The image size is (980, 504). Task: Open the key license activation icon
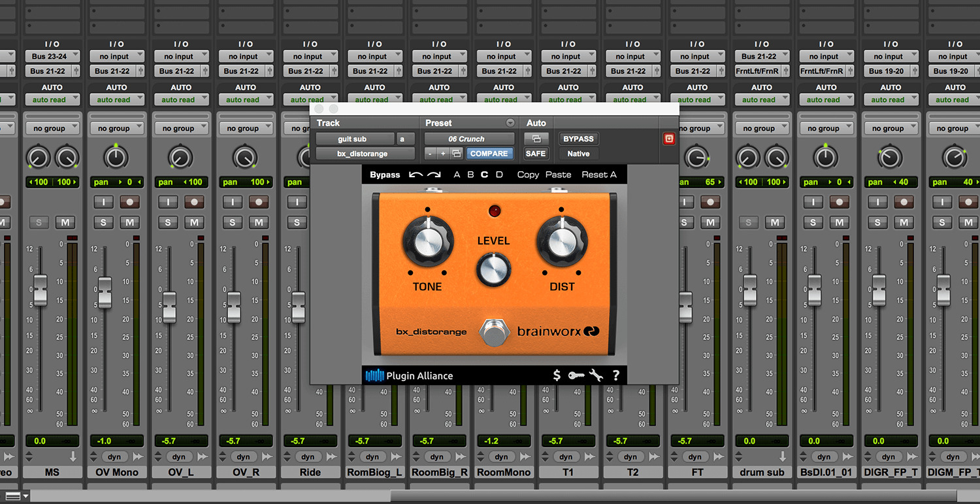[576, 375]
